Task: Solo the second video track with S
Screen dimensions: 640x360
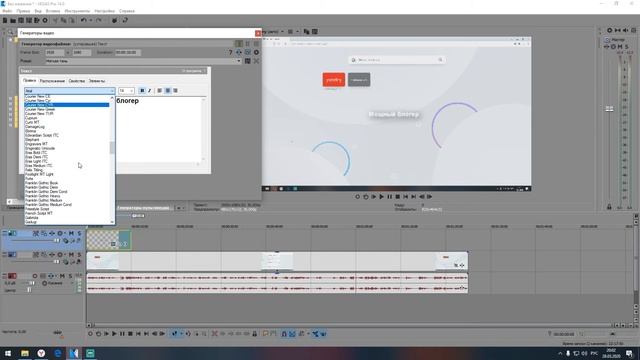Action: 79,255
